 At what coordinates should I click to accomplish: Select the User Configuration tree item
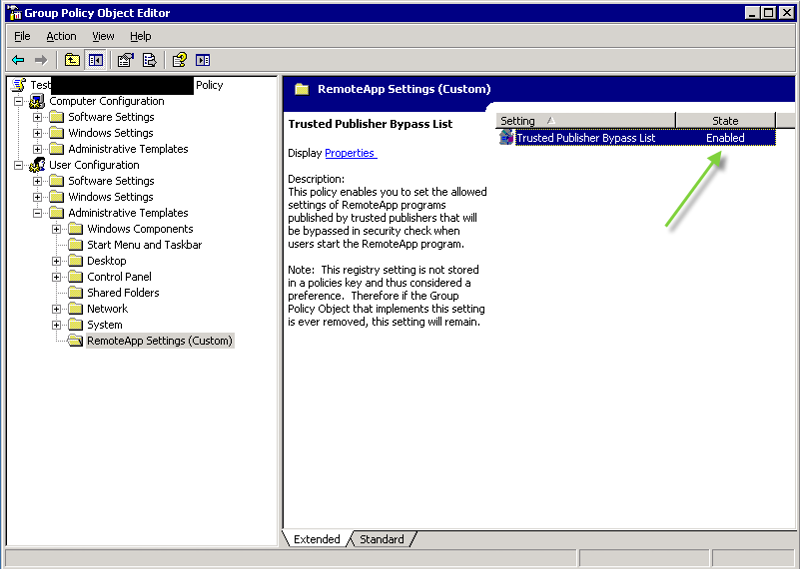(94, 165)
